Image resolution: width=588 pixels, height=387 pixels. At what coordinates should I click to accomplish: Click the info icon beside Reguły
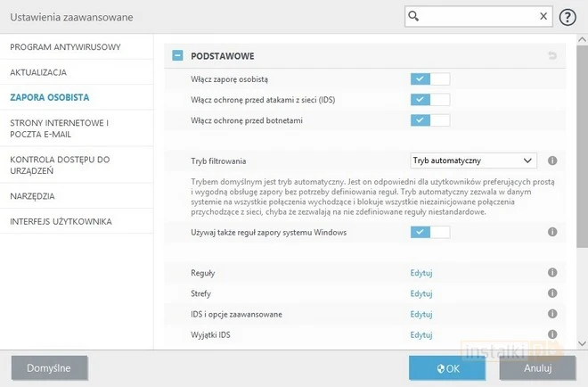tap(552, 272)
